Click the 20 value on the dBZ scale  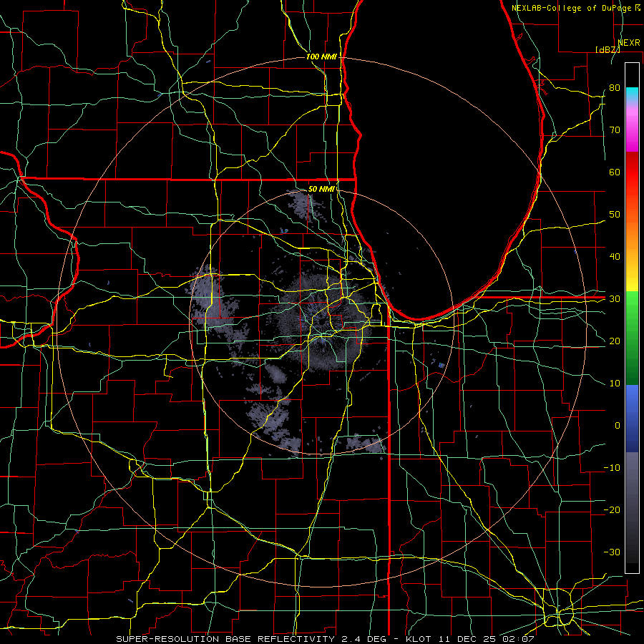615,341
